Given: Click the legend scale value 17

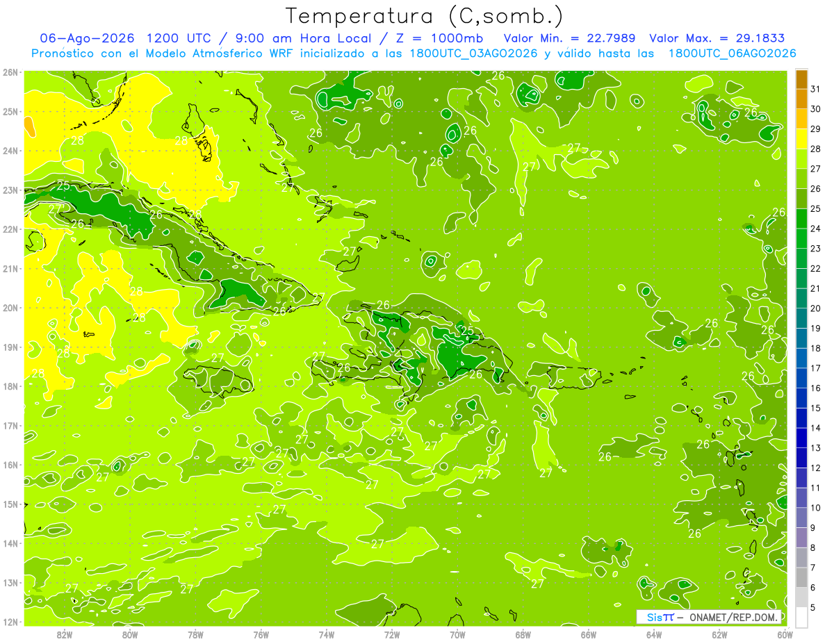Looking at the screenshot, I should click(x=815, y=368).
